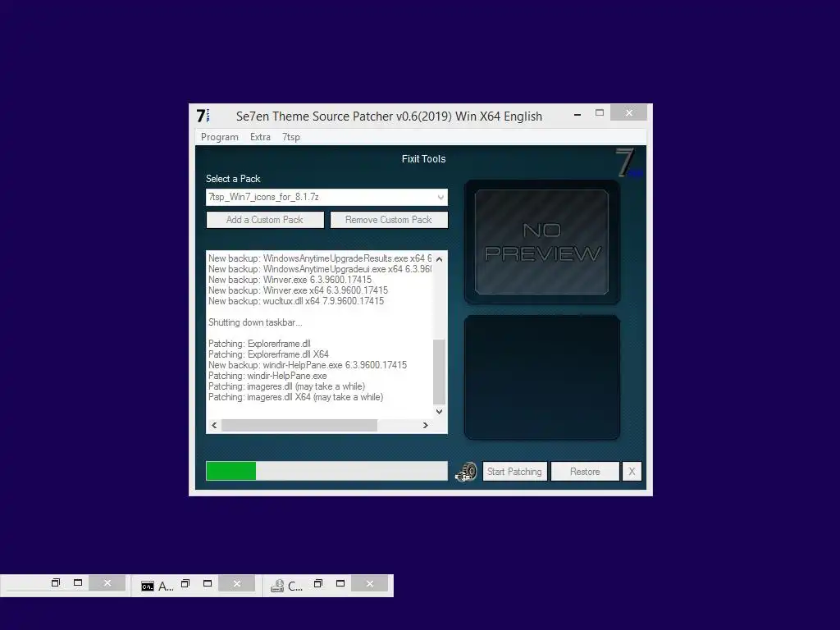Click the NO PREVIEW thumbnail
Image resolution: width=840 pixels, height=630 pixels.
(541, 242)
